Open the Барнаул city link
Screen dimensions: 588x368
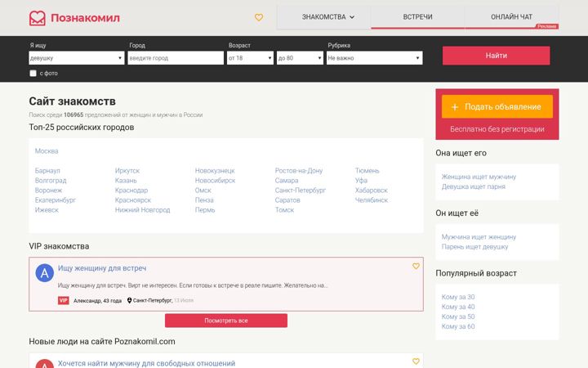(x=47, y=170)
